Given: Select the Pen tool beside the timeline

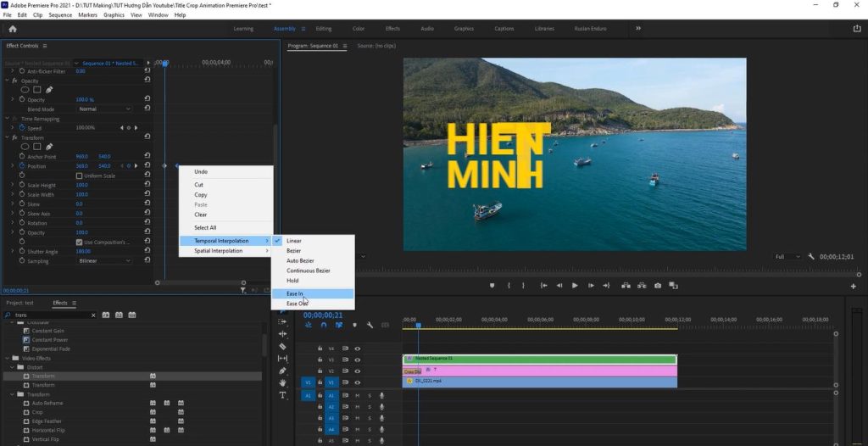Looking at the screenshot, I should [x=282, y=371].
